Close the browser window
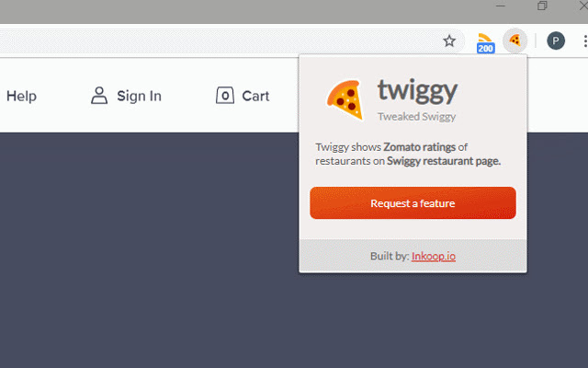This screenshot has height=368, width=588. click(x=583, y=6)
